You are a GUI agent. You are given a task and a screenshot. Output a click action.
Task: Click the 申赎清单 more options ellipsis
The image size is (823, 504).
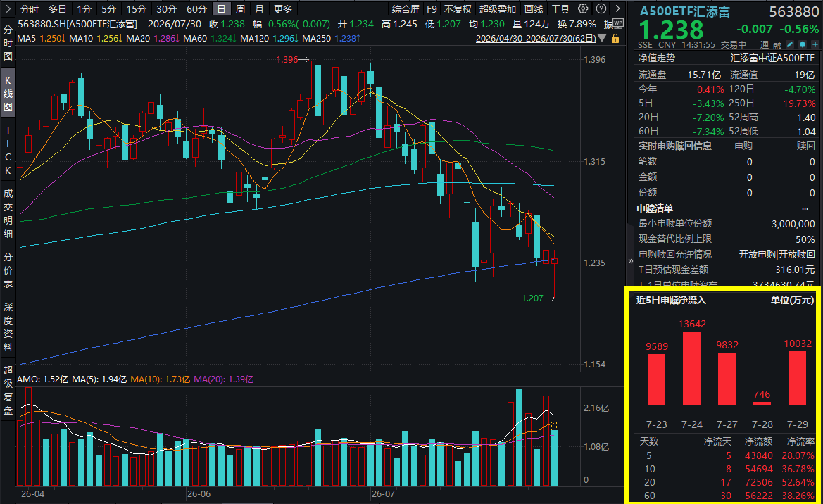click(x=805, y=209)
